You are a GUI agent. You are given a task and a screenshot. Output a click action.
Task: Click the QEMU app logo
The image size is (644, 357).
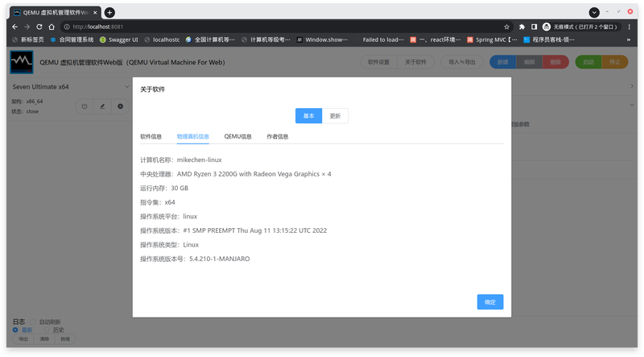[22, 62]
